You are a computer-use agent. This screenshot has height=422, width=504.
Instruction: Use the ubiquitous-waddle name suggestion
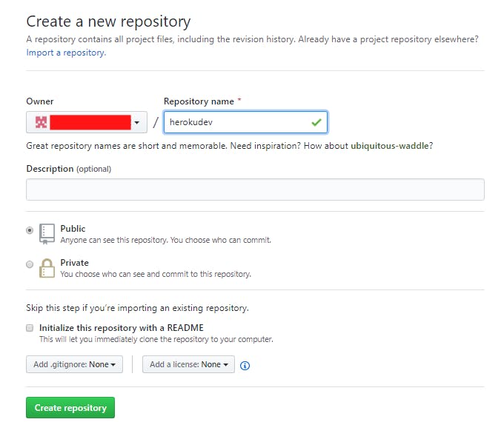[x=391, y=146]
